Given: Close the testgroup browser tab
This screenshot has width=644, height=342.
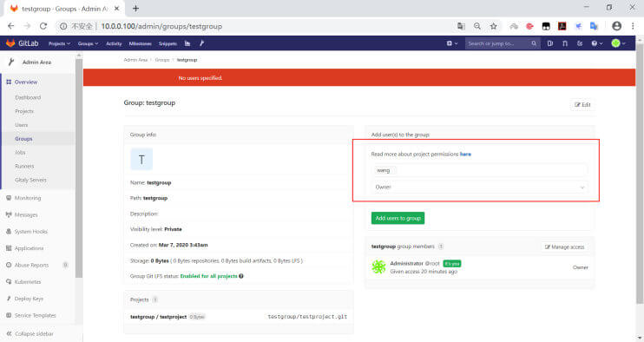Looking at the screenshot, I should click(116, 8).
